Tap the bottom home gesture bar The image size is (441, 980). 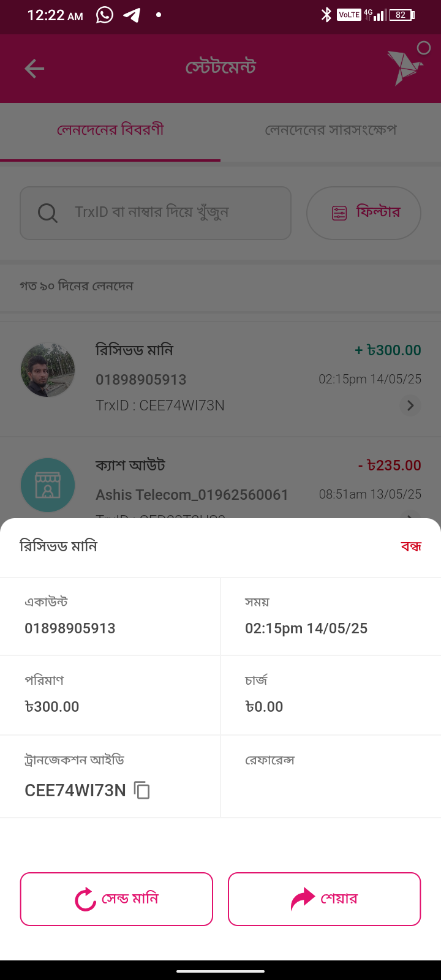[x=221, y=971]
